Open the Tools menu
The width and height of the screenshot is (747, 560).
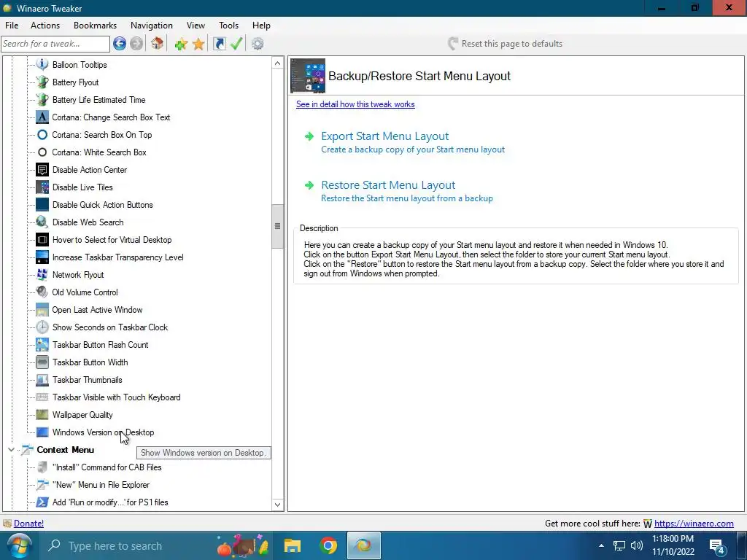coord(228,26)
